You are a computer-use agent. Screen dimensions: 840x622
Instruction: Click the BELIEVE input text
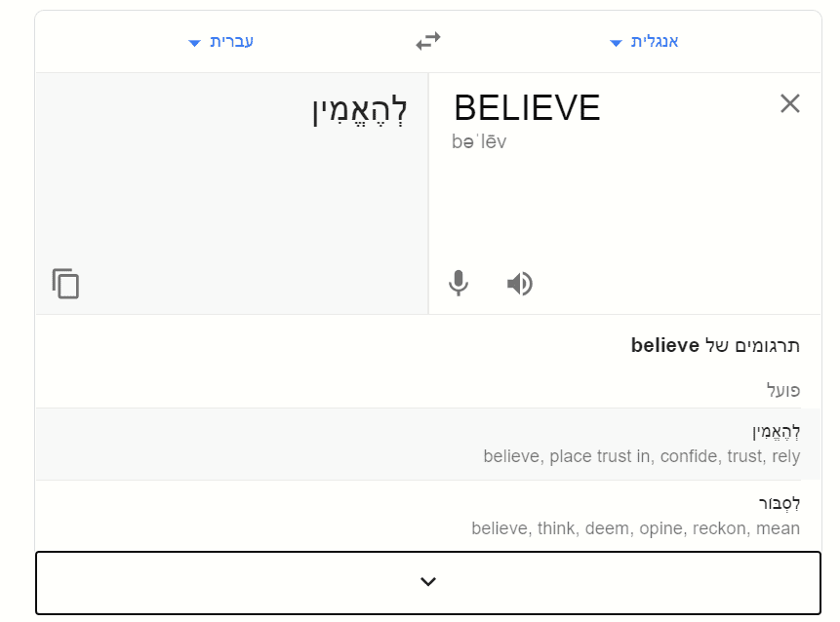point(527,108)
